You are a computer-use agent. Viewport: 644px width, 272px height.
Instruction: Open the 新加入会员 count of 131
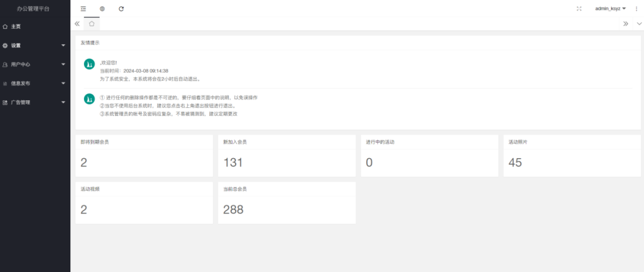click(233, 163)
